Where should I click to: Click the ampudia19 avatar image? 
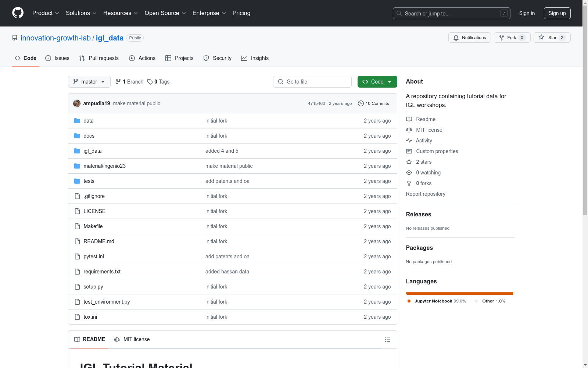(77, 103)
